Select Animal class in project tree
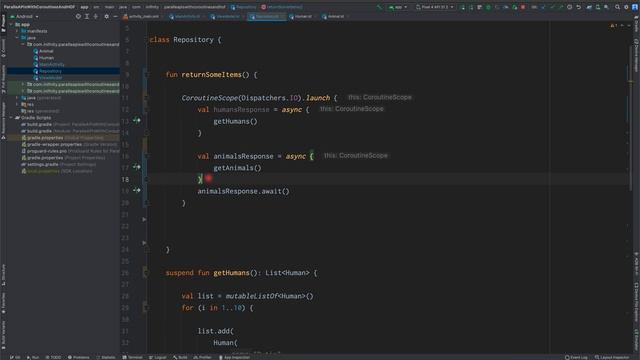Viewport: 640px width, 360px height. (x=46, y=51)
